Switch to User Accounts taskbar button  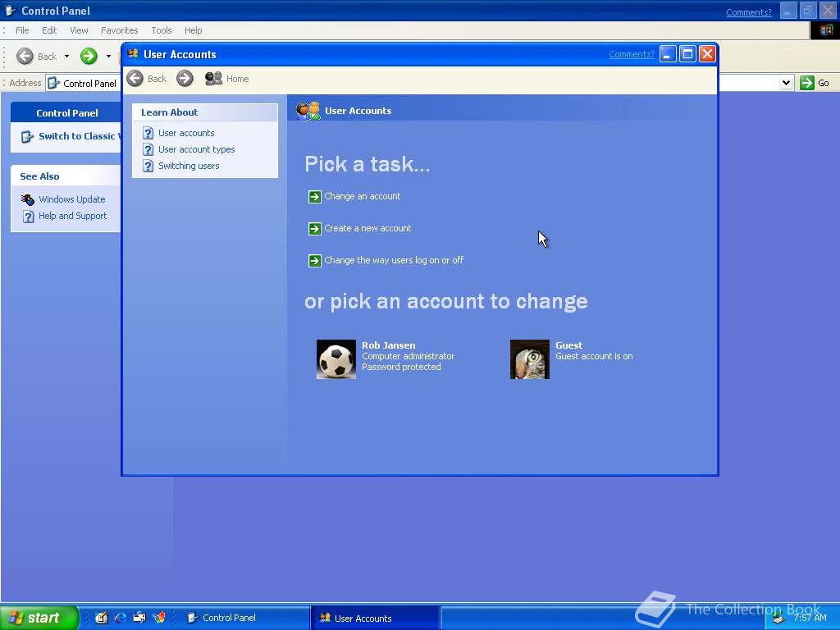point(376,619)
